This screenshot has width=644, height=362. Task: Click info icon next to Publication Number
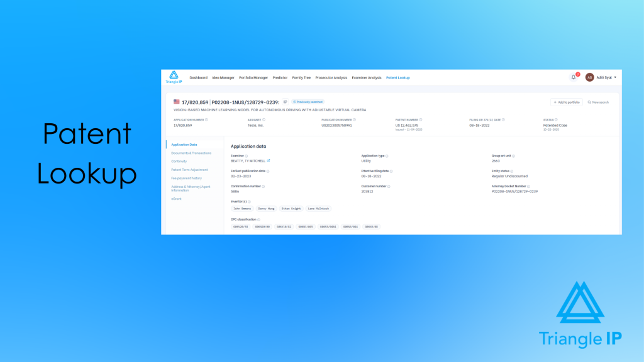pos(355,120)
